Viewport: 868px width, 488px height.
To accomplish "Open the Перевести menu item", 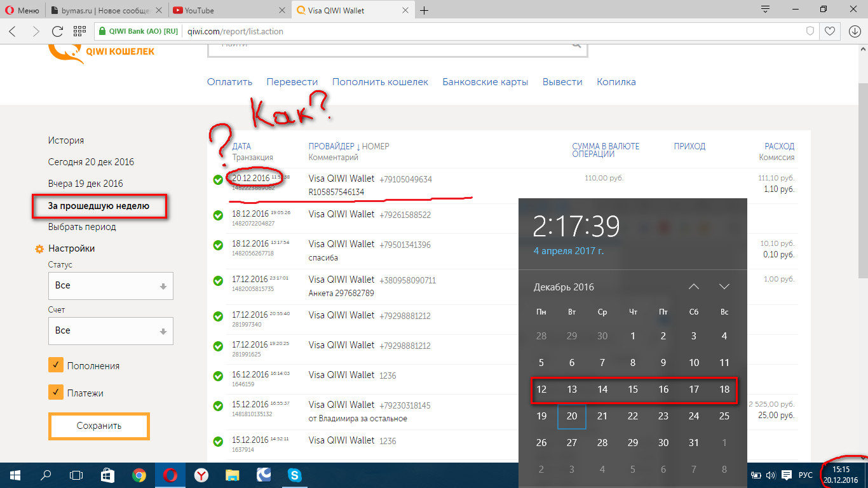I will (292, 82).
